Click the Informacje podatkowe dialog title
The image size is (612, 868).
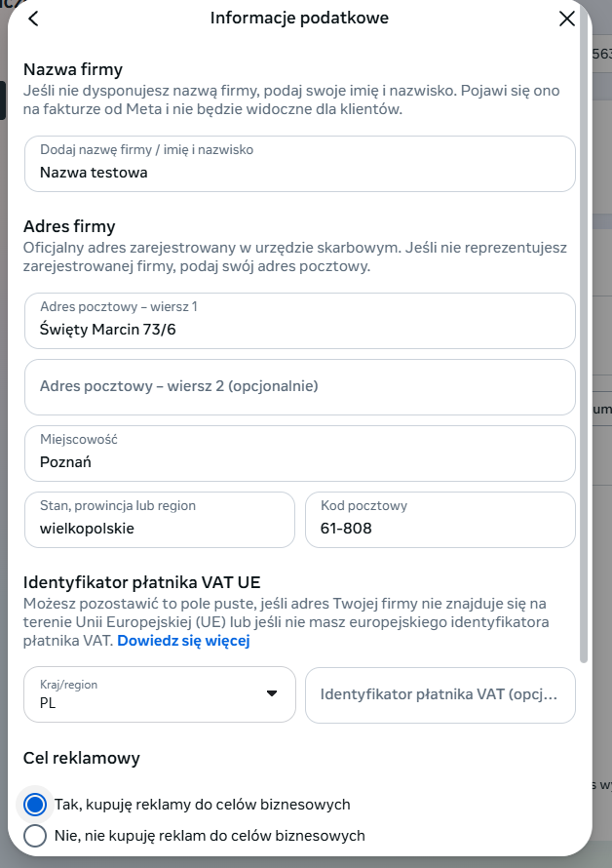tap(299, 18)
